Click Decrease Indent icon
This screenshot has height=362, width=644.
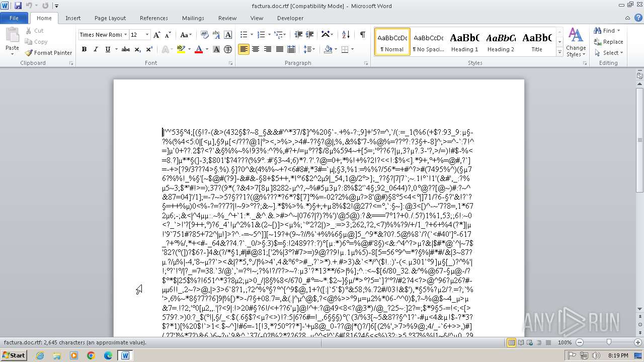[298, 35]
